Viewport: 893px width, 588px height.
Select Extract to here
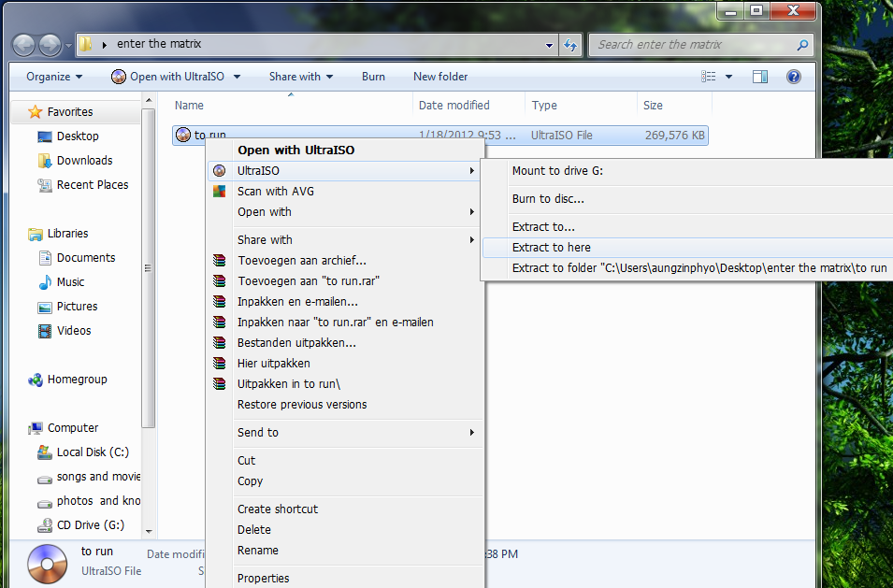coord(688,248)
